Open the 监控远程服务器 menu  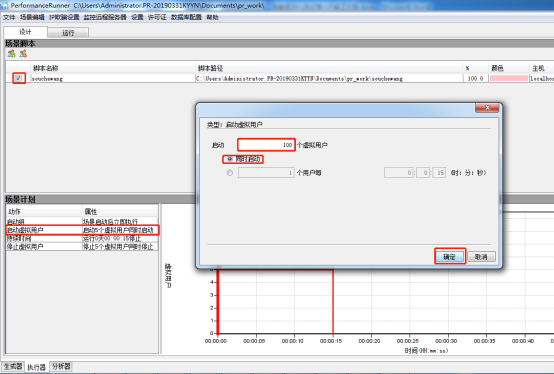[x=105, y=17]
